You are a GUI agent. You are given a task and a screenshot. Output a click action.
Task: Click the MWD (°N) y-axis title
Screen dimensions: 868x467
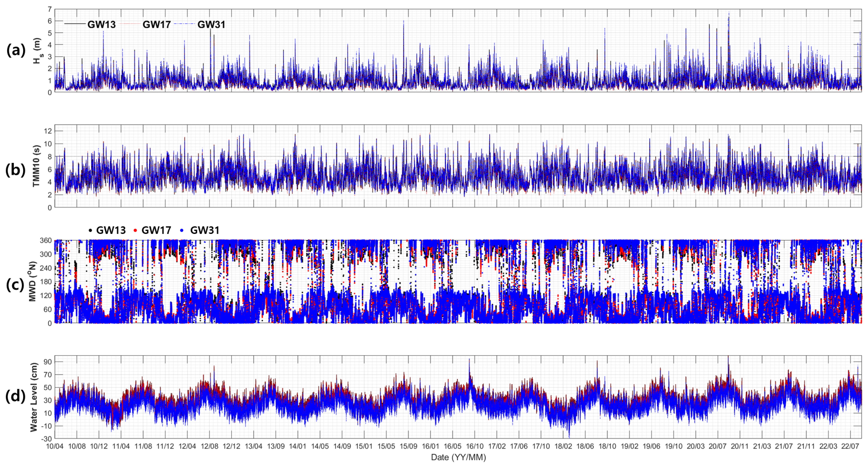click(x=32, y=281)
